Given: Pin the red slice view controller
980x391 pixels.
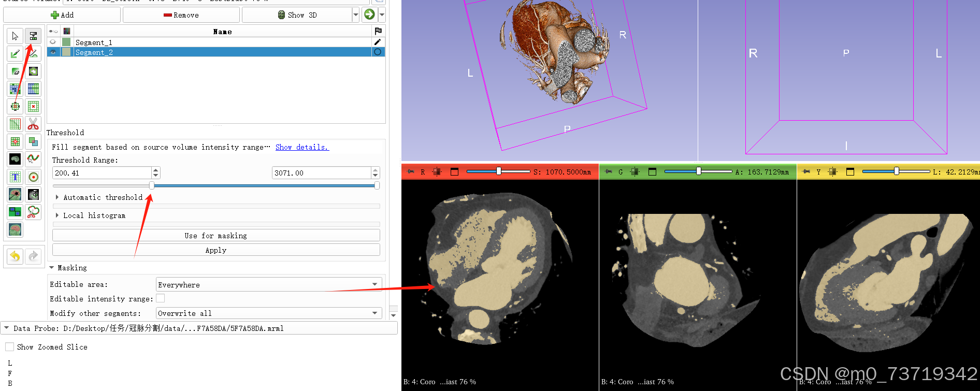Looking at the screenshot, I should point(411,171).
